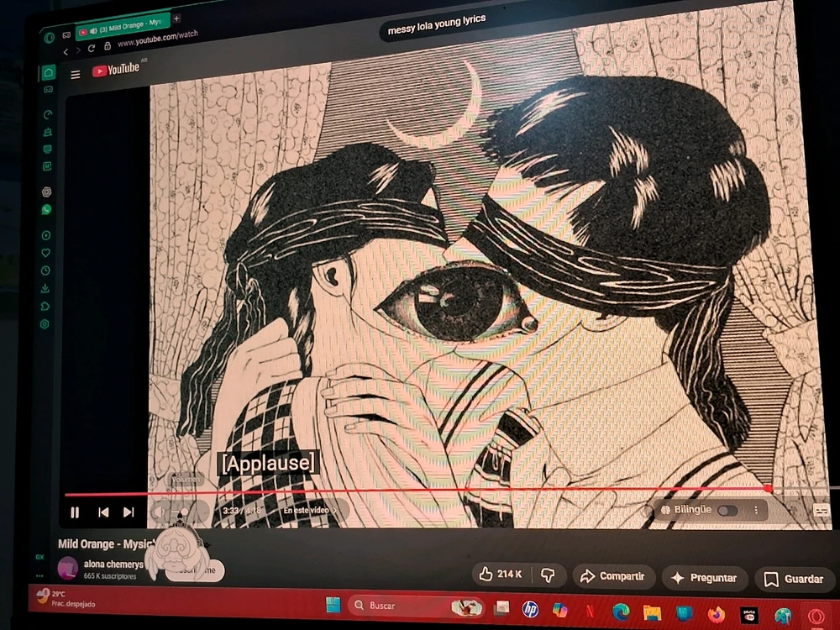Open the YouTube hamburger guide menu

click(75, 74)
